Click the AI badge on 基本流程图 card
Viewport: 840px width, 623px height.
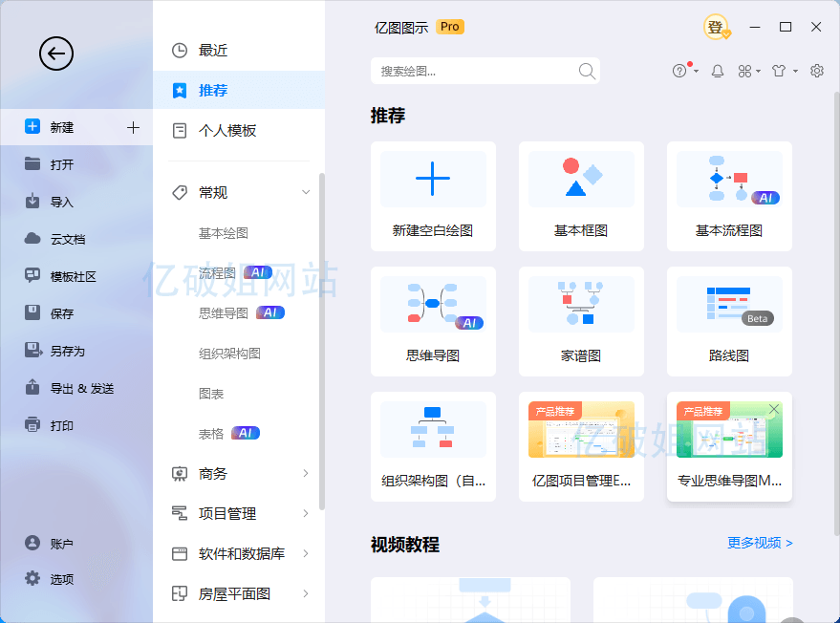(x=765, y=198)
